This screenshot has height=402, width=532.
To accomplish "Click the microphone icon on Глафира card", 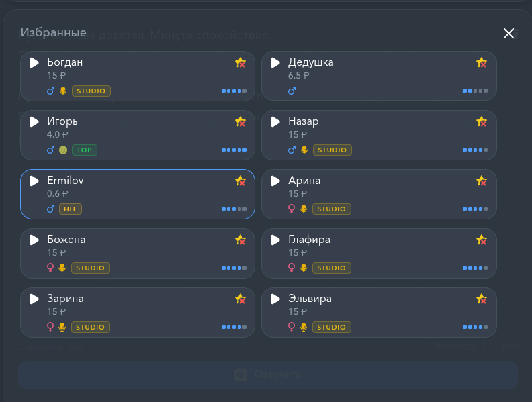I will point(304,268).
